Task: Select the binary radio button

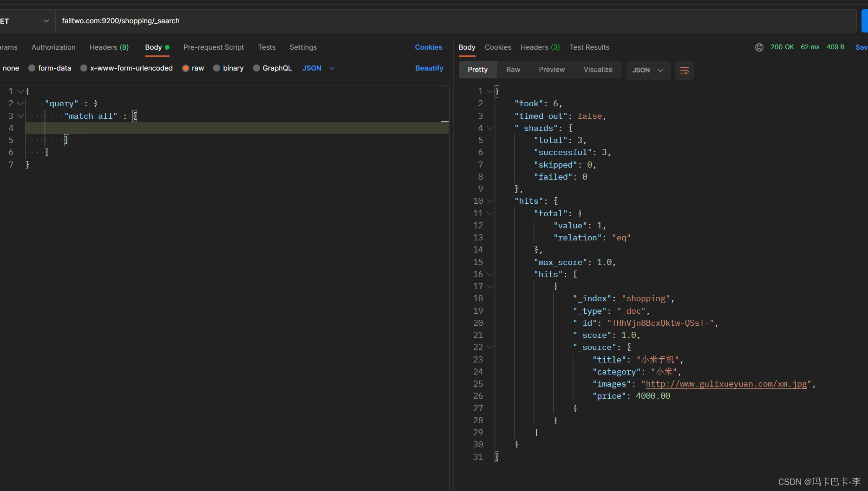Action: (216, 68)
